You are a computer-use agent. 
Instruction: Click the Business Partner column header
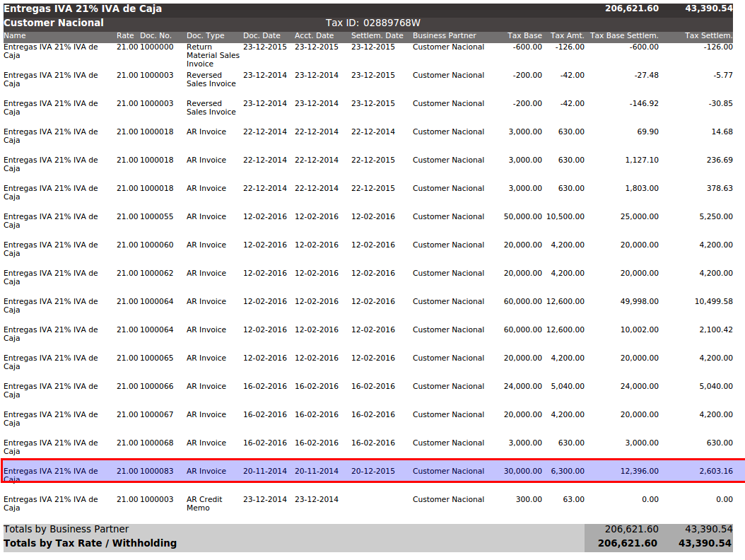tap(444, 36)
